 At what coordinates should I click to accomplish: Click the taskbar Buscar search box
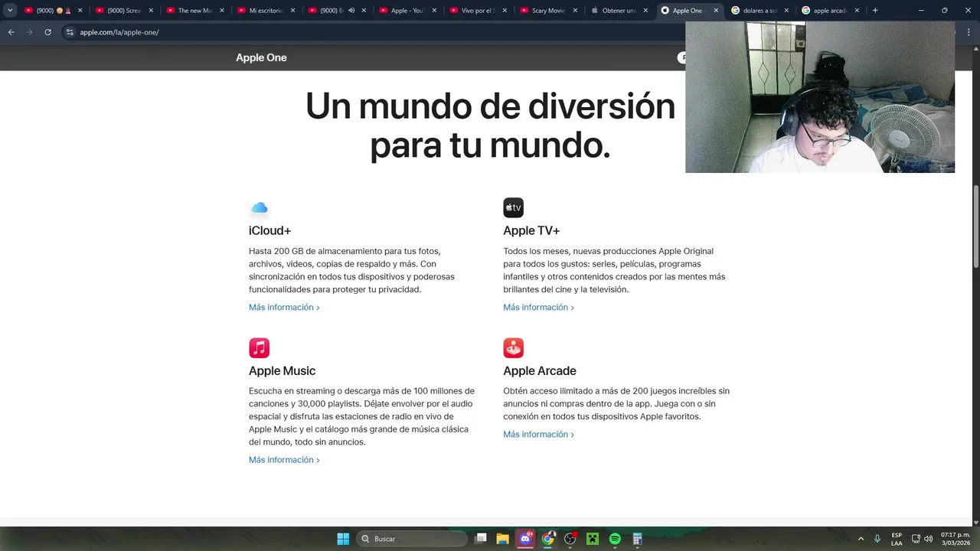click(x=412, y=539)
